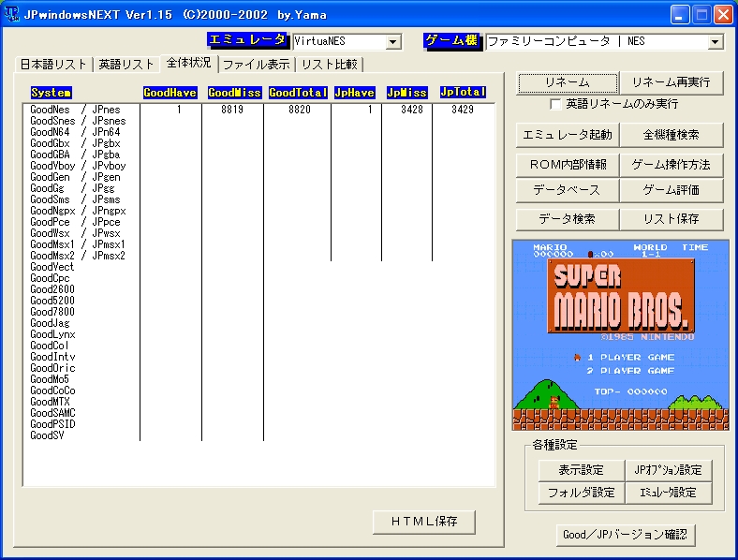Open the エミュレータ dropdown arrow
This screenshot has height=560, width=738.
coord(393,42)
